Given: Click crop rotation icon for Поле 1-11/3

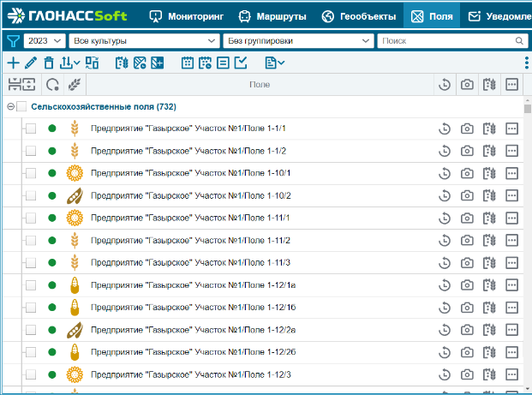Looking at the screenshot, I should 489,263.
